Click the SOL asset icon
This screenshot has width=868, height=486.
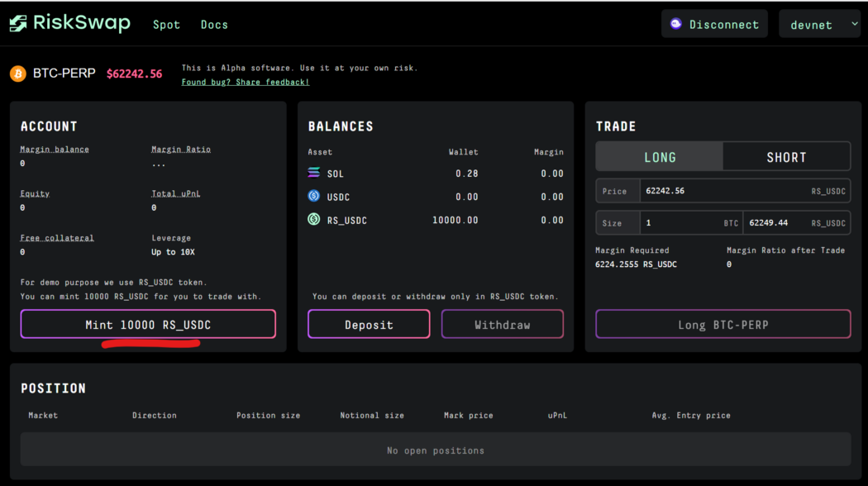pyautogui.click(x=314, y=174)
